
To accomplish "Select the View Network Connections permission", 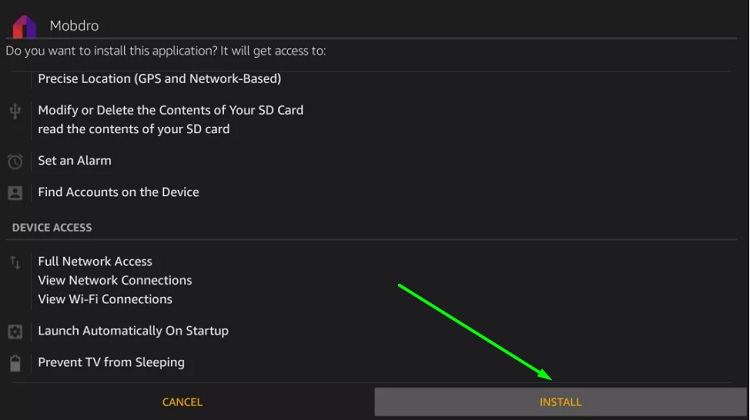I will [x=115, y=280].
